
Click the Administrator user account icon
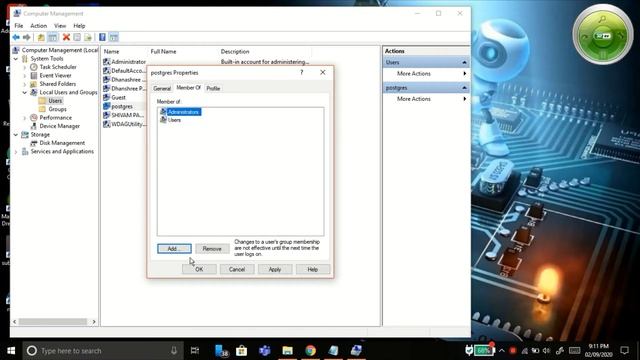point(107,62)
